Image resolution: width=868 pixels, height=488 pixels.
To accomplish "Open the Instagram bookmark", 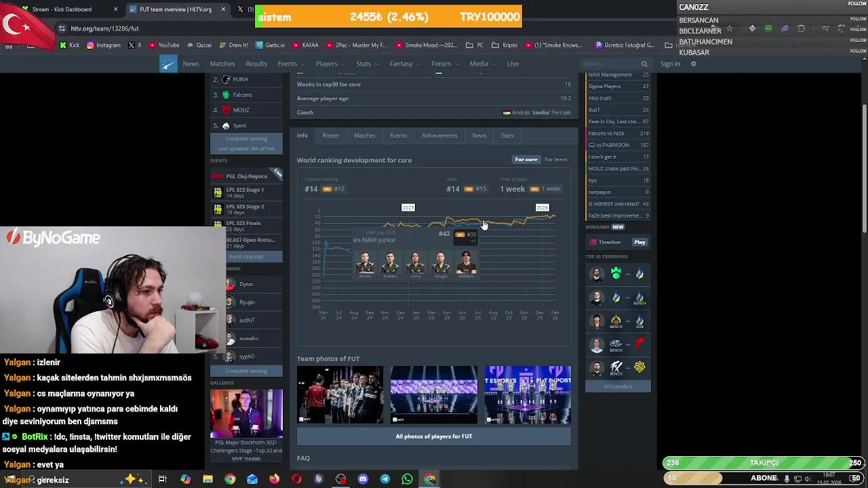I will click(x=104, y=45).
